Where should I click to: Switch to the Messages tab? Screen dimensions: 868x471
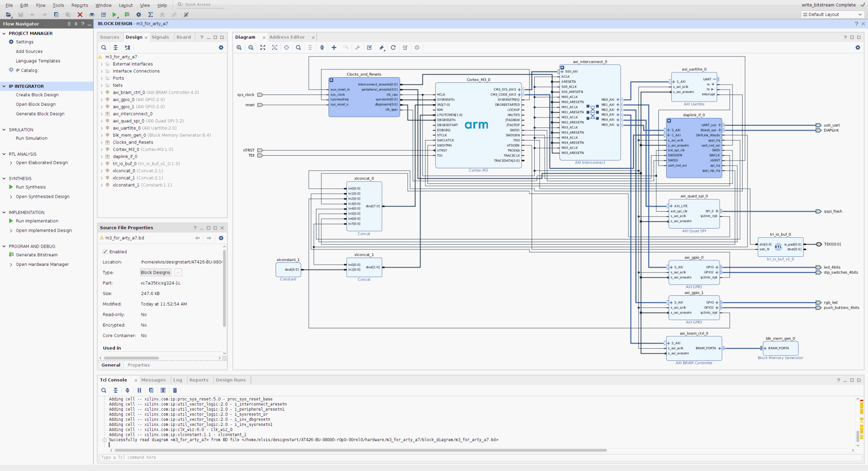[x=153, y=380]
